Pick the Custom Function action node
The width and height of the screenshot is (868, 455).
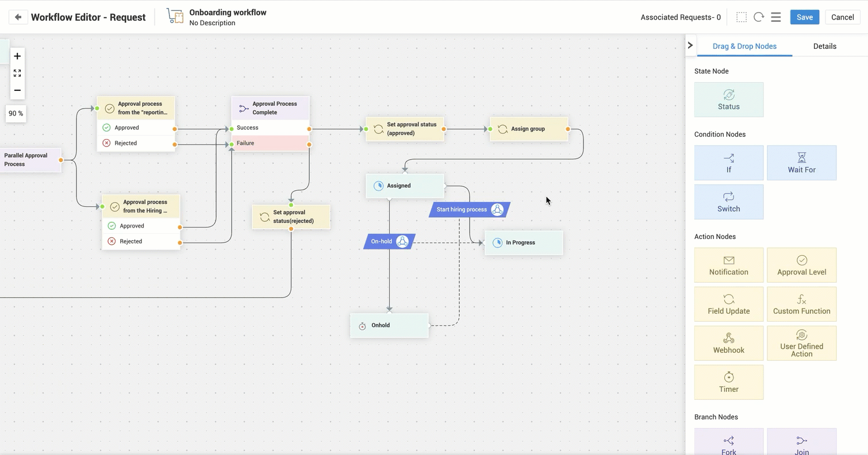pos(802,304)
